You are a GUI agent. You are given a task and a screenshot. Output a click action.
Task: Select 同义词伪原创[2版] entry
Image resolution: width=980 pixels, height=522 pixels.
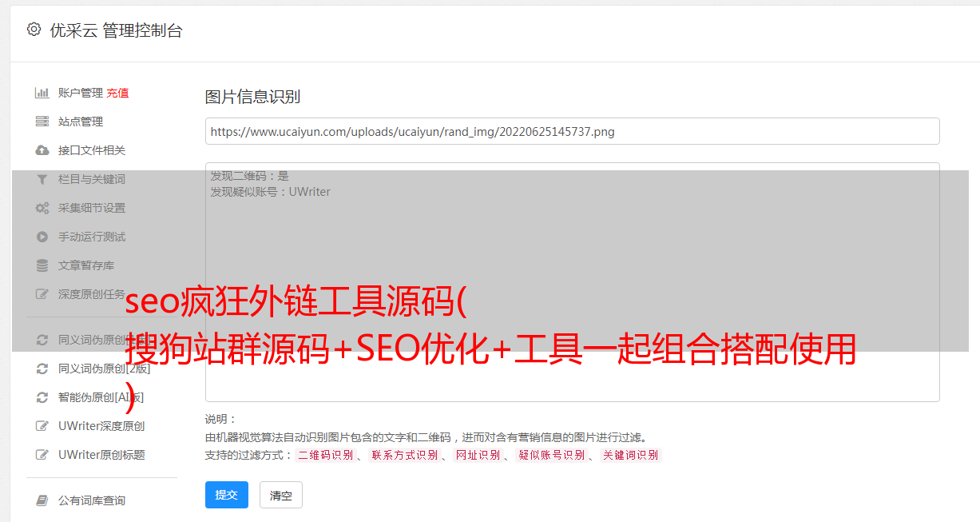tap(104, 369)
